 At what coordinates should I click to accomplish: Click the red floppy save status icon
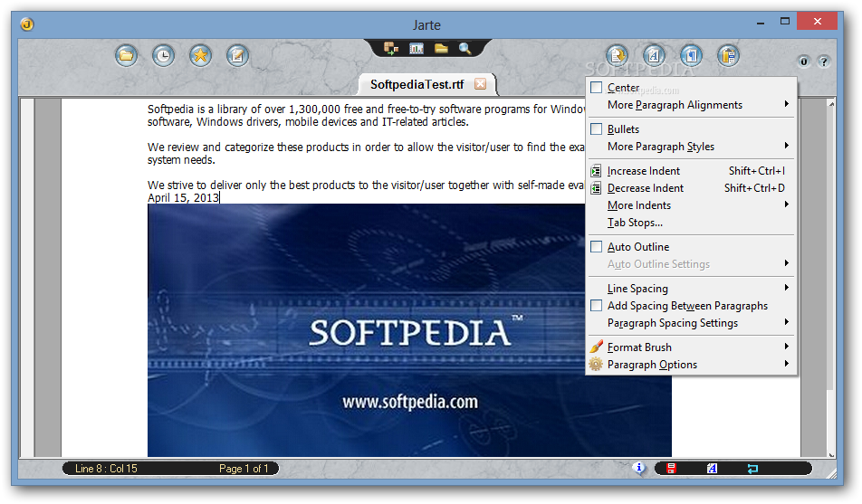pos(671,469)
